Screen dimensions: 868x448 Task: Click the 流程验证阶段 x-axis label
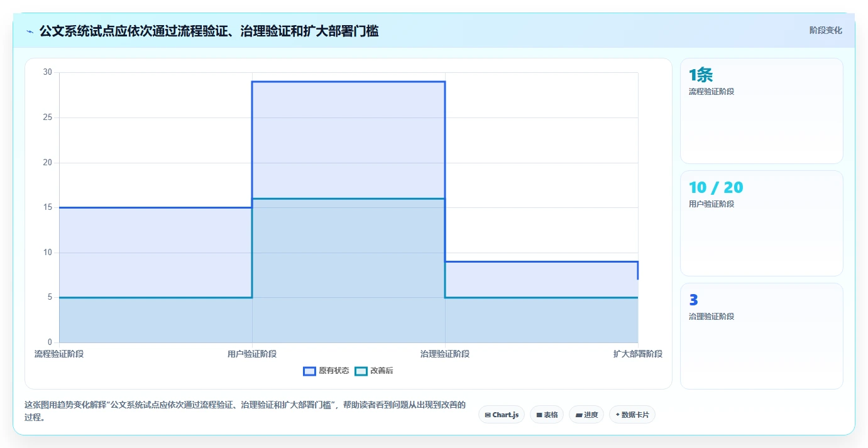click(x=59, y=354)
